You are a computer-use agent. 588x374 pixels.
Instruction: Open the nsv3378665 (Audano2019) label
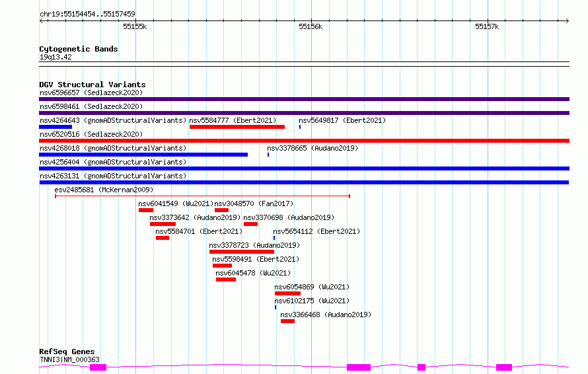(x=312, y=148)
